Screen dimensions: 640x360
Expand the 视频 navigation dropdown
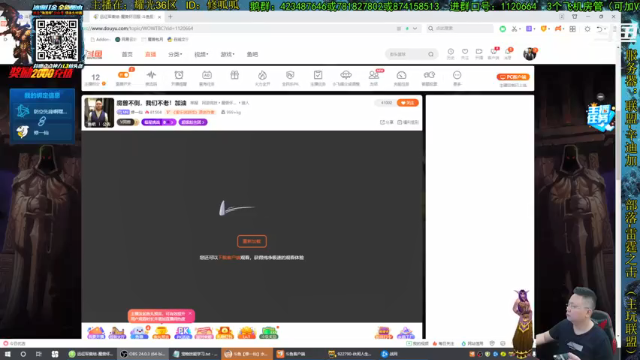[201, 54]
